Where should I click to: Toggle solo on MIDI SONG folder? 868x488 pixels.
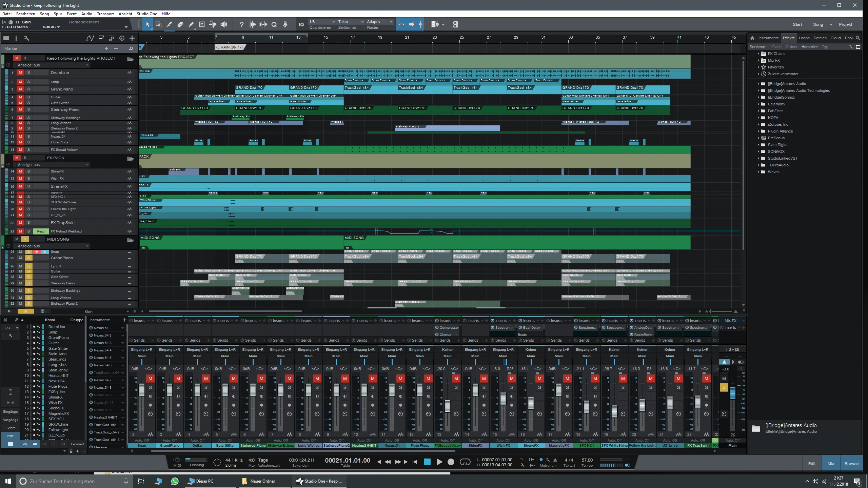point(25,239)
